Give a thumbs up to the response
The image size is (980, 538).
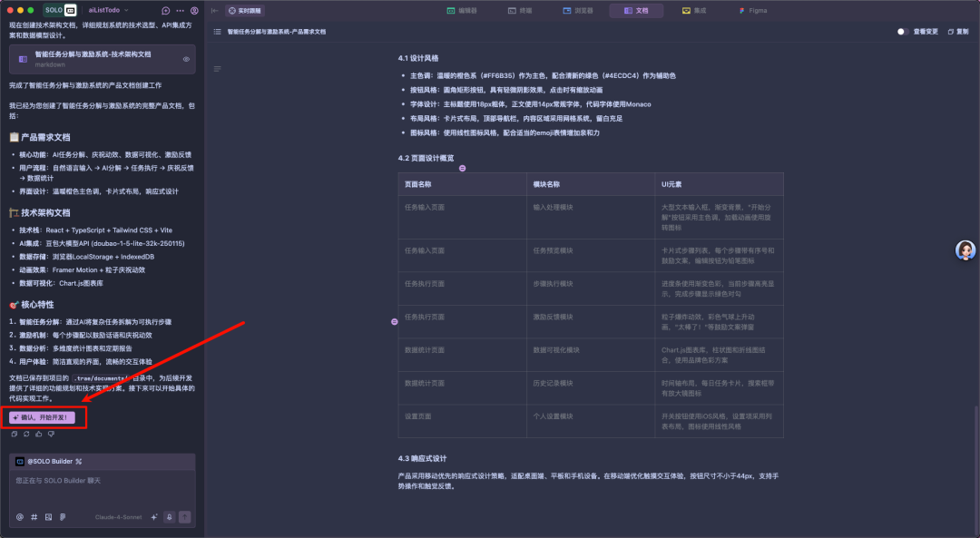click(x=39, y=434)
